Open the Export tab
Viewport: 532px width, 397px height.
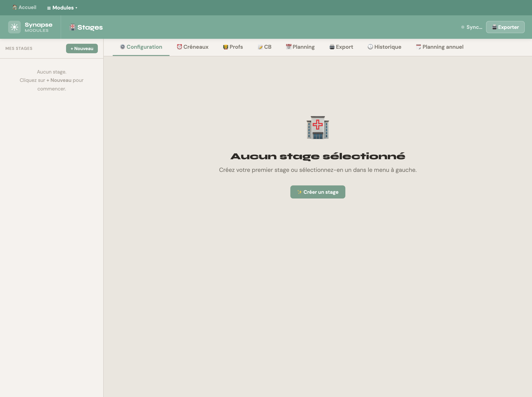click(341, 47)
